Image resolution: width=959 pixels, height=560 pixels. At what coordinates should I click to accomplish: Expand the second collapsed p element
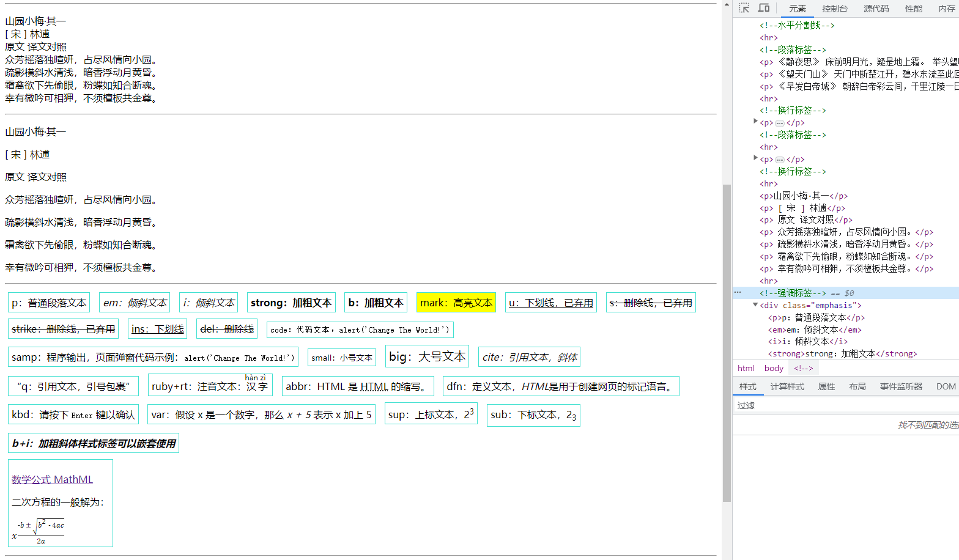[x=755, y=159]
